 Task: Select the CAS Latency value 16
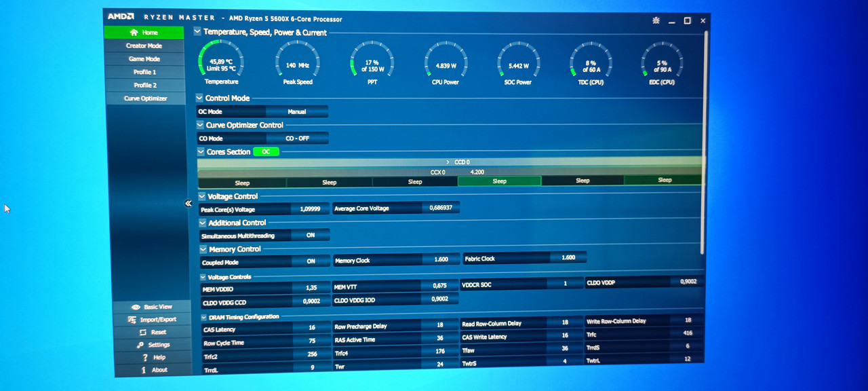(312, 329)
